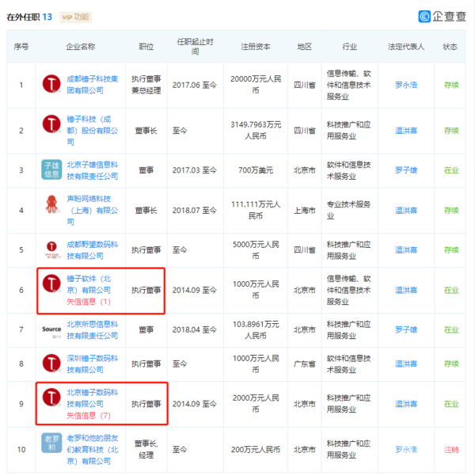Click 103.8961万元人民币 capital cell
This screenshot has width=475, height=476.
(256, 330)
